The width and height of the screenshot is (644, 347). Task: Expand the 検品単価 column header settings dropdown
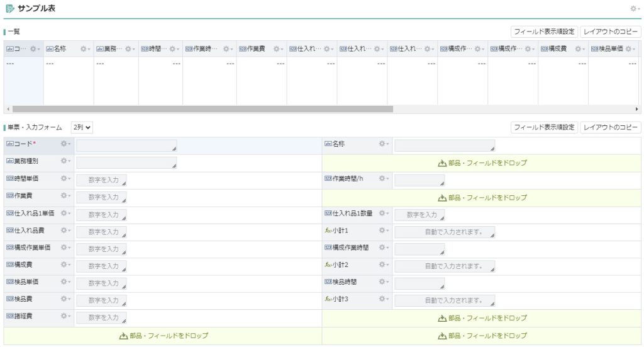(629, 48)
